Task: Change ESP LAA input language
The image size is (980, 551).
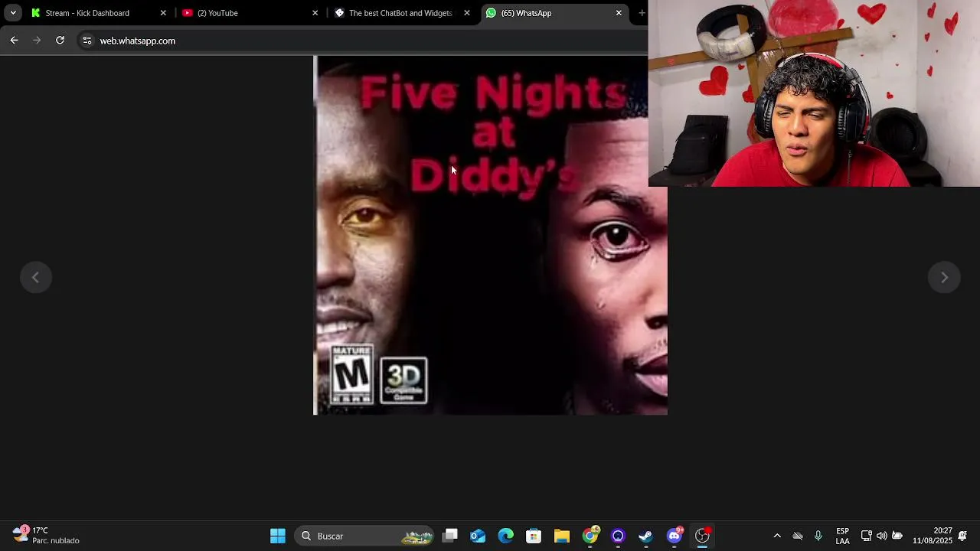Action: 842,536
